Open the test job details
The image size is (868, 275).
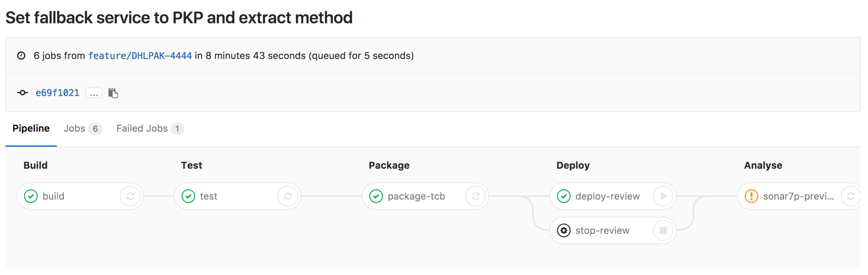point(209,196)
